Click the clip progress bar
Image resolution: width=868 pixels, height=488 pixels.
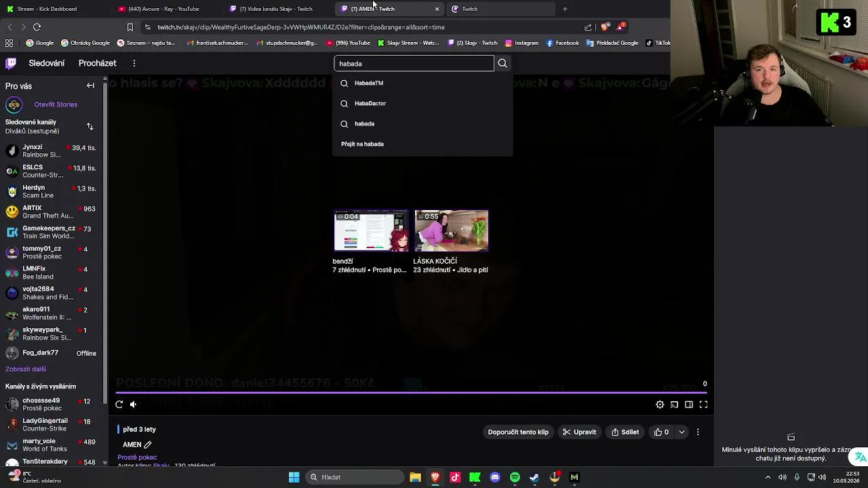click(411, 392)
